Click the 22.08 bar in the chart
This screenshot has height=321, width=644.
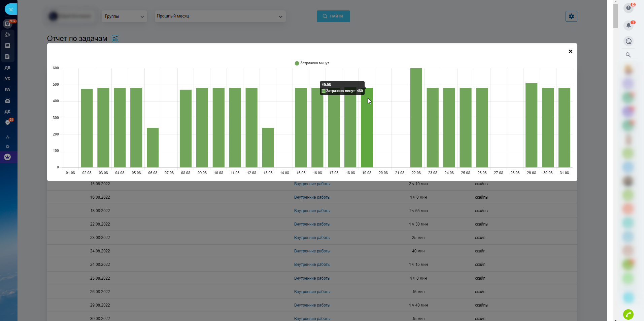[x=416, y=118]
